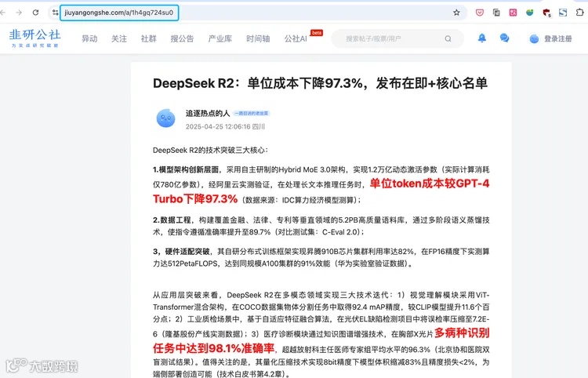The image size is (588, 378).
Task: Click the 登录注册 link
Action: point(558,38)
